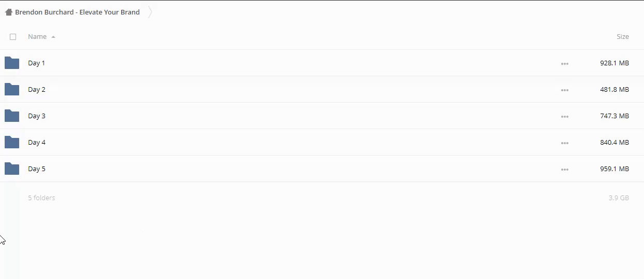The width and height of the screenshot is (644, 279).
Task: Show the Day 4 actions menu
Action: tap(564, 143)
